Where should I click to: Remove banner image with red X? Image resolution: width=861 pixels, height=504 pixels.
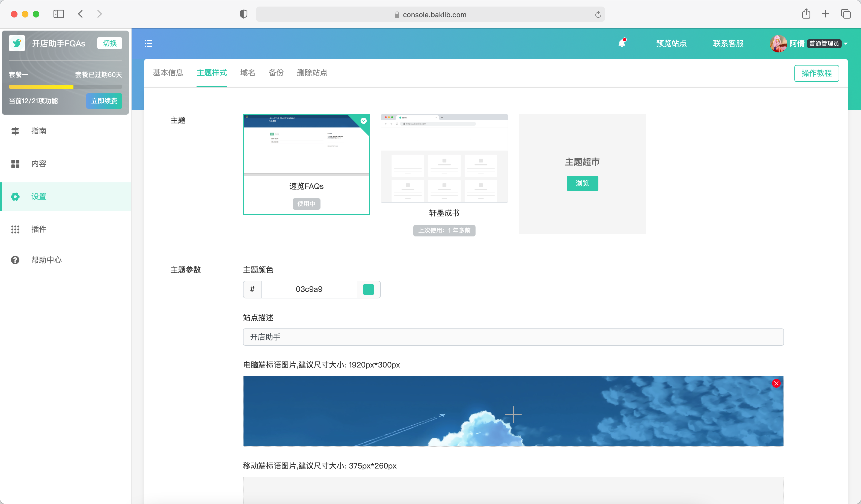pyautogui.click(x=776, y=383)
